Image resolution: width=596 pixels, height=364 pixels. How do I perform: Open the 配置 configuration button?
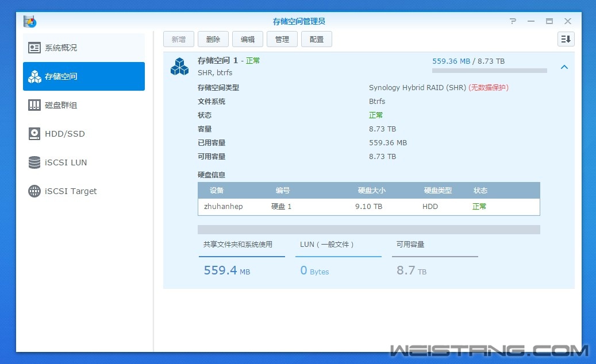coord(317,39)
